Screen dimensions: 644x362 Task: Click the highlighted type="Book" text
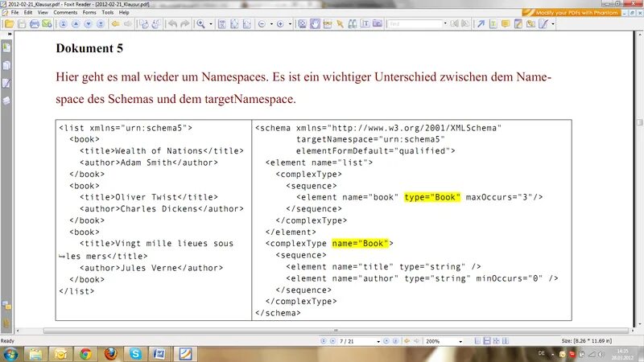pyautogui.click(x=432, y=197)
